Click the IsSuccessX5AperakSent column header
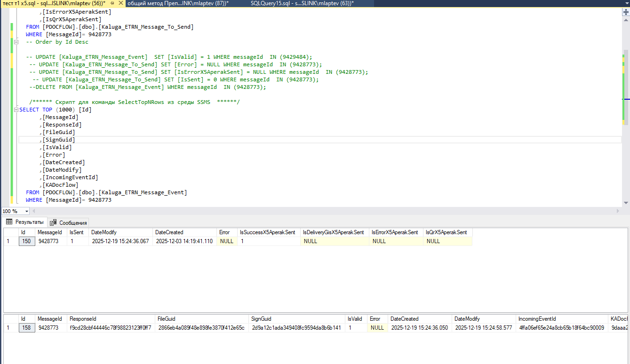The image size is (630, 364). click(x=269, y=232)
